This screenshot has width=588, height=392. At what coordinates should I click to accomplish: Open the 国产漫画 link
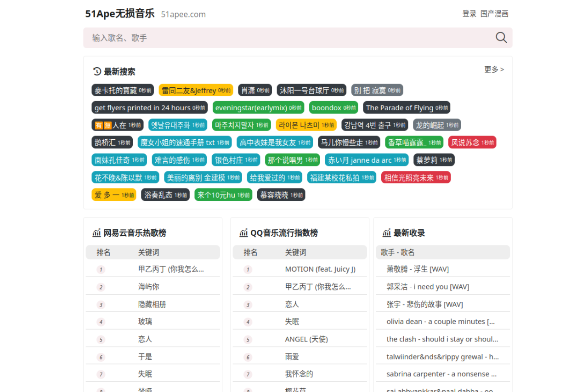(494, 14)
